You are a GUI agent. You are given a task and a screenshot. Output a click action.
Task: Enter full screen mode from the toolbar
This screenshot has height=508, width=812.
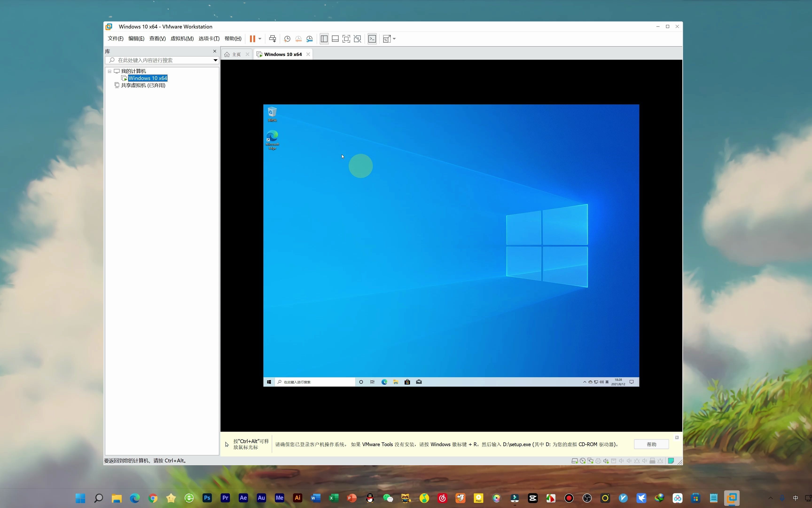346,39
